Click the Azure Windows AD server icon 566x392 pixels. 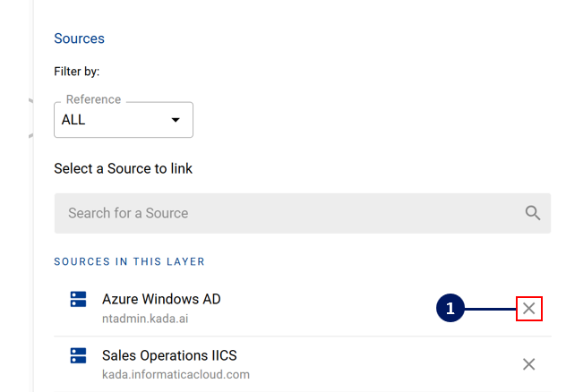[78, 300]
